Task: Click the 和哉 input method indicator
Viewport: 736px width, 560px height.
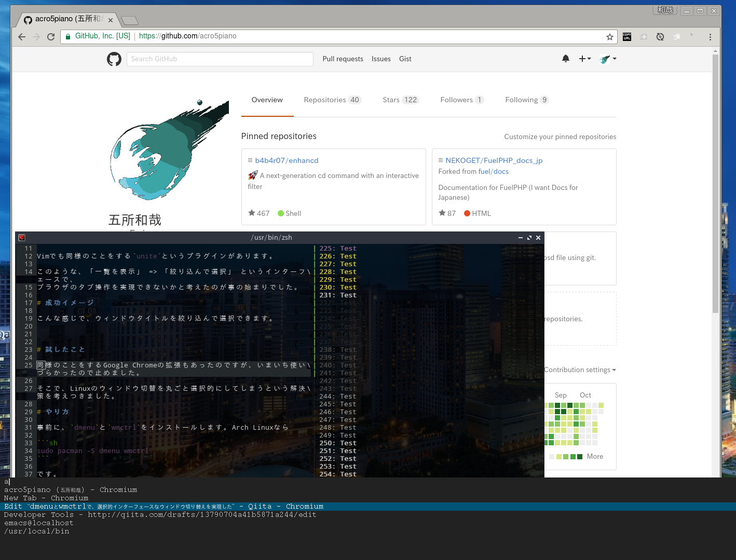Action: click(665, 9)
